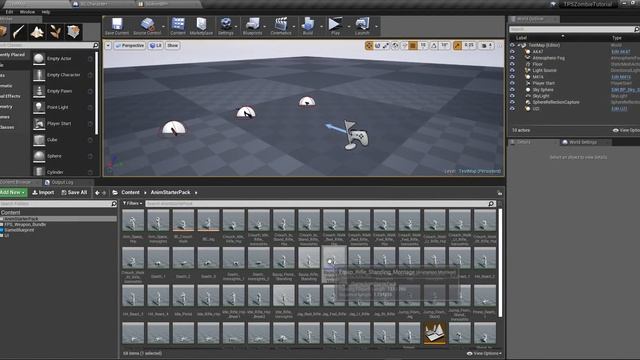Open the Content browser toolbar button
The image size is (640, 360).
coord(178,26)
